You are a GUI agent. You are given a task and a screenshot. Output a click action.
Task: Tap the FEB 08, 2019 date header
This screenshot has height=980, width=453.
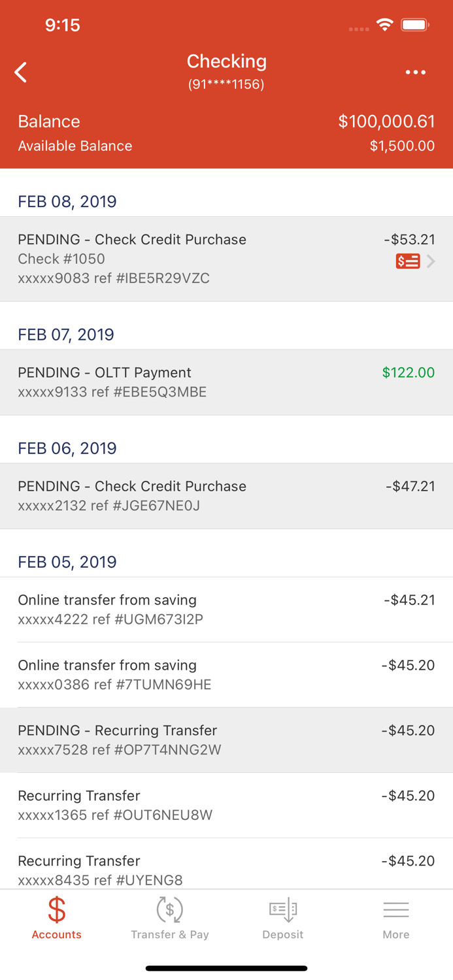click(x=67, y=201)
